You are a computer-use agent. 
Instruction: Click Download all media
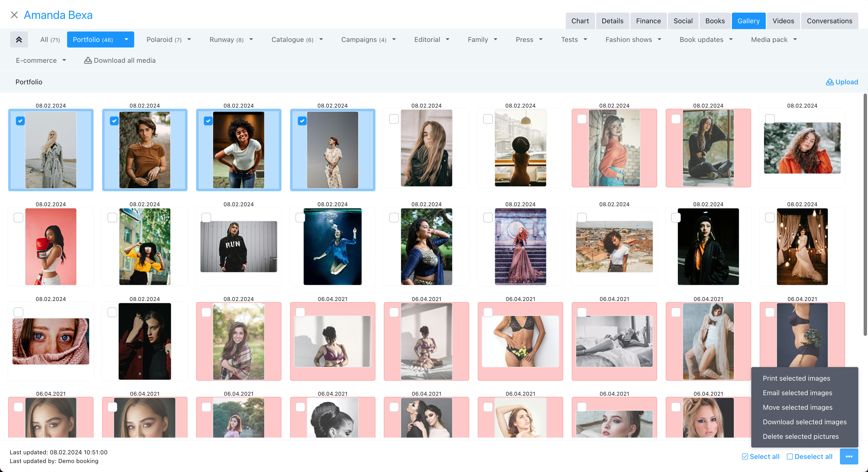point(120,60)
